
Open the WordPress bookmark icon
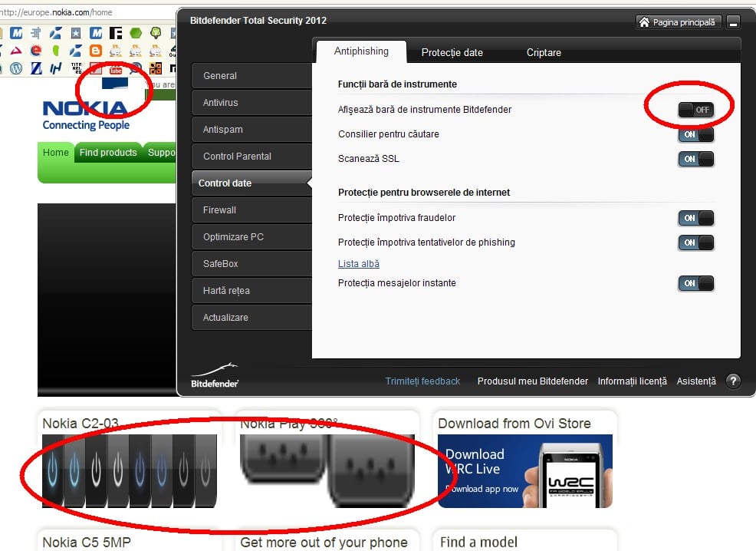(x=16, y=68)
